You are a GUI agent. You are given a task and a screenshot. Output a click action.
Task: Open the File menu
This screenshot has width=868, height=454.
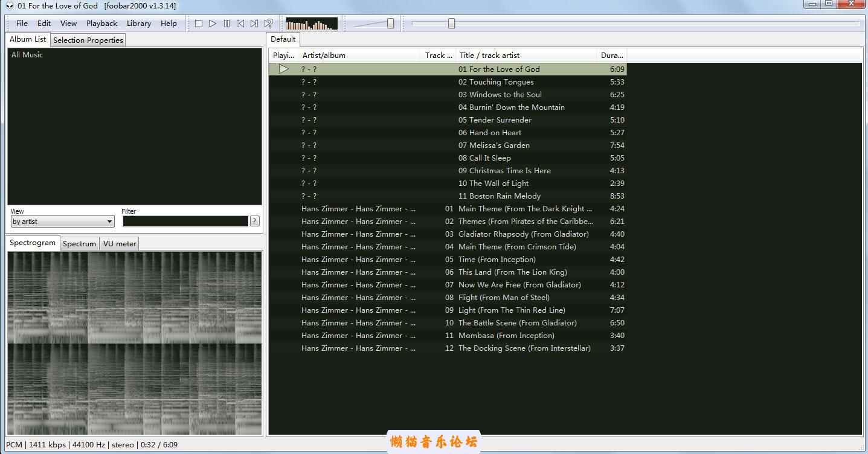tap(22, 24)
